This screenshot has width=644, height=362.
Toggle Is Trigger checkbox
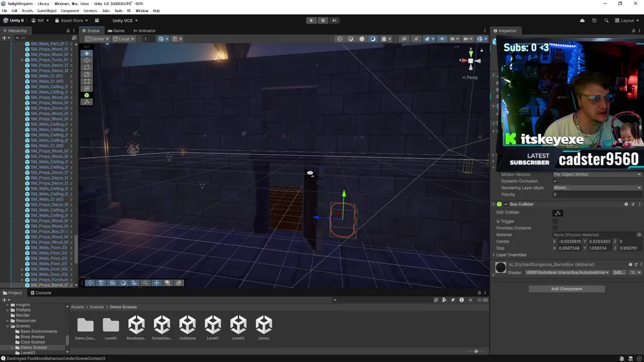pos(555,221)
